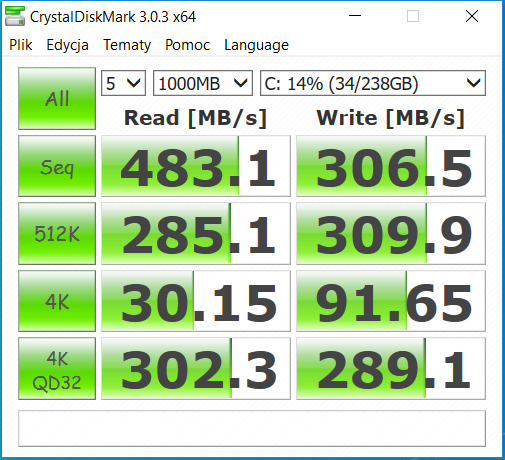Open the test count dropdown showing 5
Viewport: 505px width, 460px height.
click(x=123, y=83)
